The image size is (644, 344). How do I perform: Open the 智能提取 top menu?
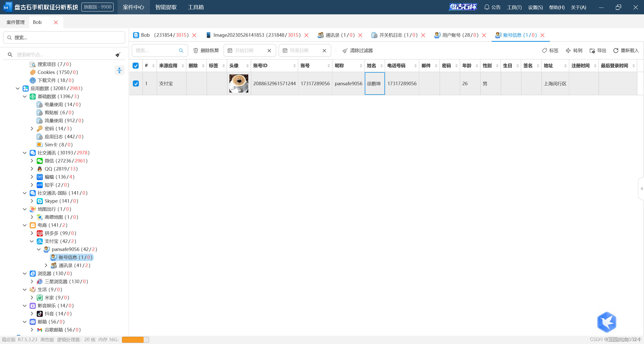(166, 7)
